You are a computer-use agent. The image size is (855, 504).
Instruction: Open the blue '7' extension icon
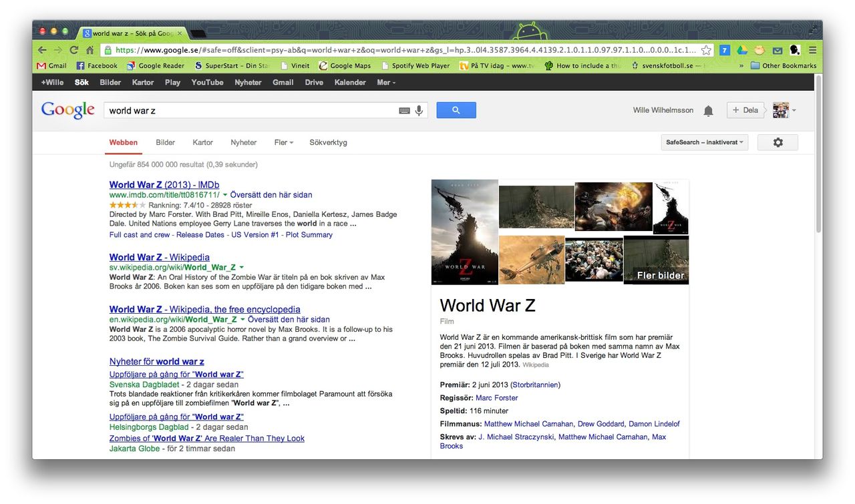tap(725, 50)
